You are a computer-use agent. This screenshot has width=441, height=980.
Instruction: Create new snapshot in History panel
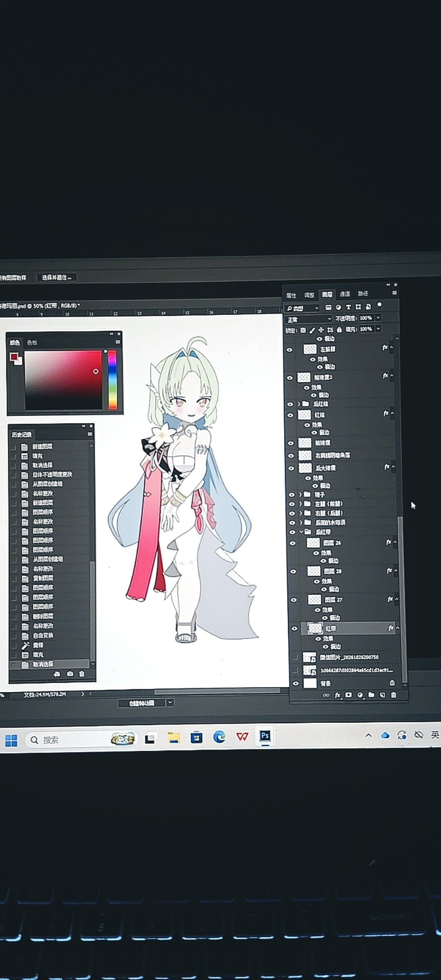[x=70, y=674]
